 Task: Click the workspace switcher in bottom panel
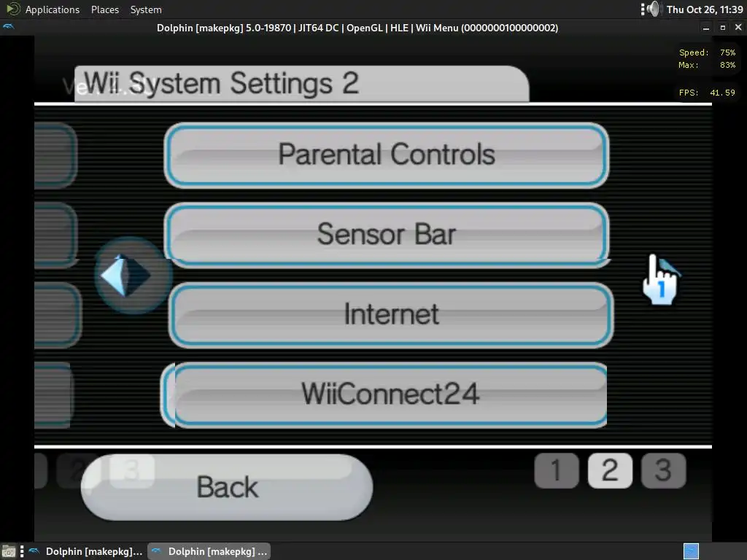pyautogui.click(x=691, y=551)
